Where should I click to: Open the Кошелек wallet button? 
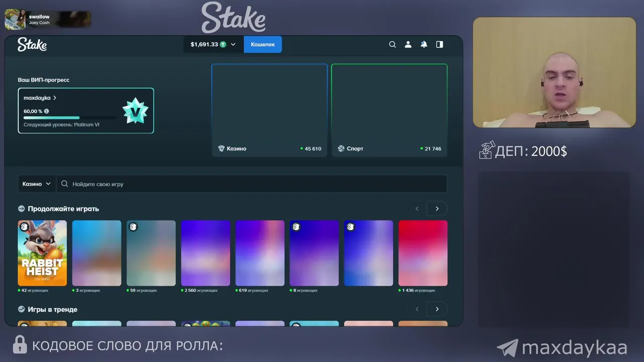[x=263, y=44]
